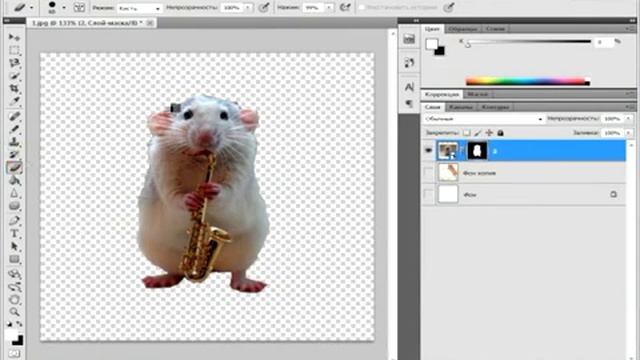Viewport: 640px width, 360px height.
Task: Select the History Brush tool
Action: pos(14,155)
